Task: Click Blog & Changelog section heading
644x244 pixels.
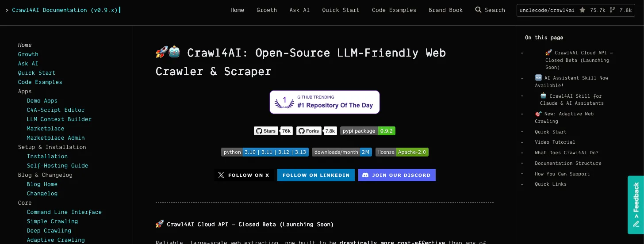Action: [45, 175]
